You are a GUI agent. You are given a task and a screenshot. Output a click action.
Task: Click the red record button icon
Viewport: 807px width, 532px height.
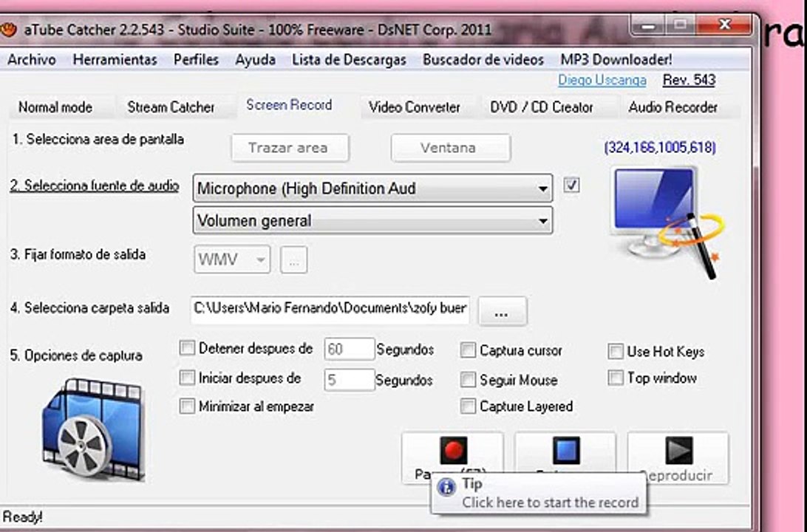(454, 450)
